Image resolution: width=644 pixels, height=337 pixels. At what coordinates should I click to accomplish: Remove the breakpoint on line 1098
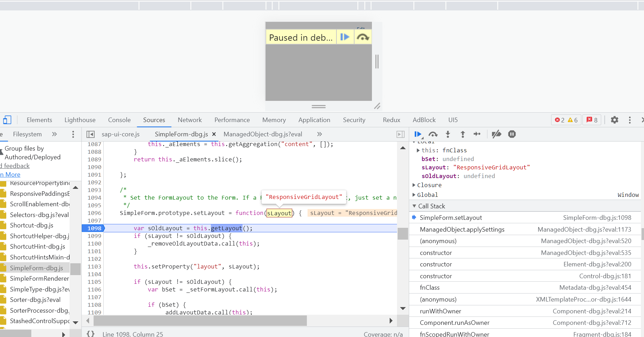93,228
